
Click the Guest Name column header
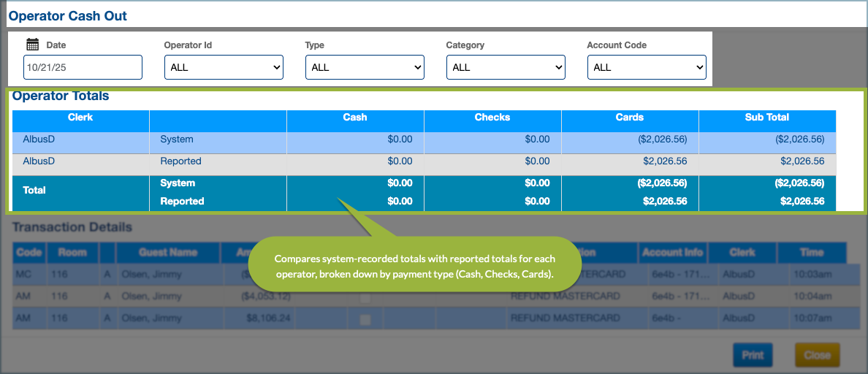(168, 253)
